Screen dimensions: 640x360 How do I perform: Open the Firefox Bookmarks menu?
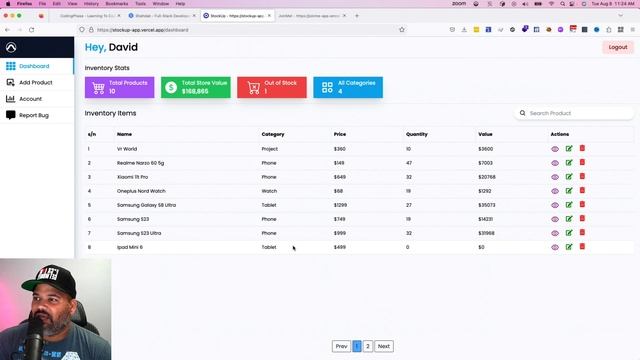[x=117, y=4]
